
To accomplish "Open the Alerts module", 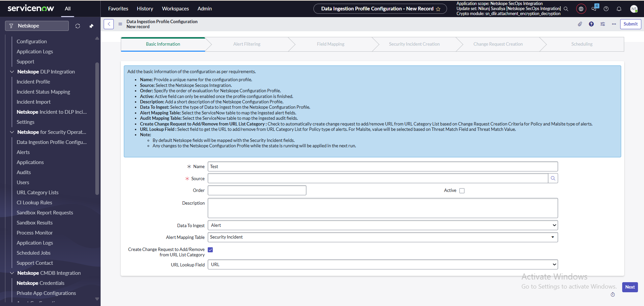I will (x=23, y=152).
